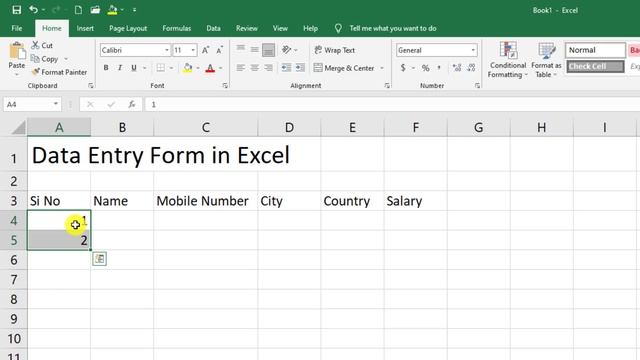Click the Paste clipboard icon
640x360 pixels.
17,51
